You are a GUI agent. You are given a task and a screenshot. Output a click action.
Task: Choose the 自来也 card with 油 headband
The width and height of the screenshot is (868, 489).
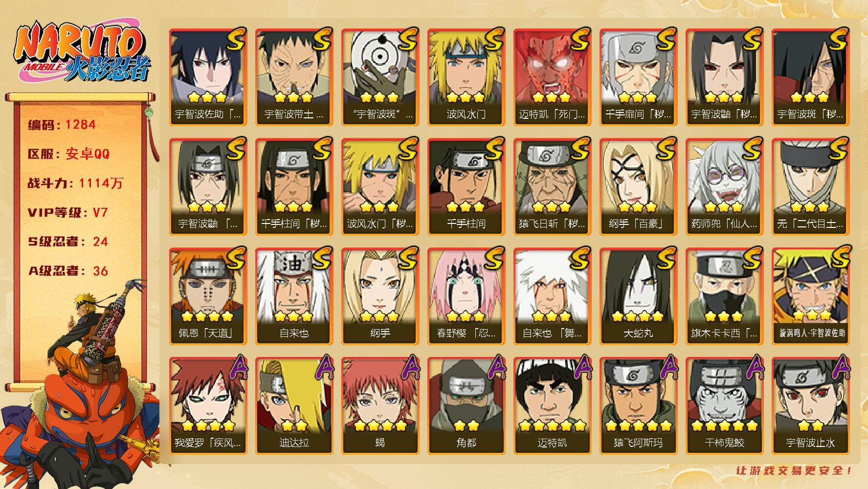click(x=294, y=296)
